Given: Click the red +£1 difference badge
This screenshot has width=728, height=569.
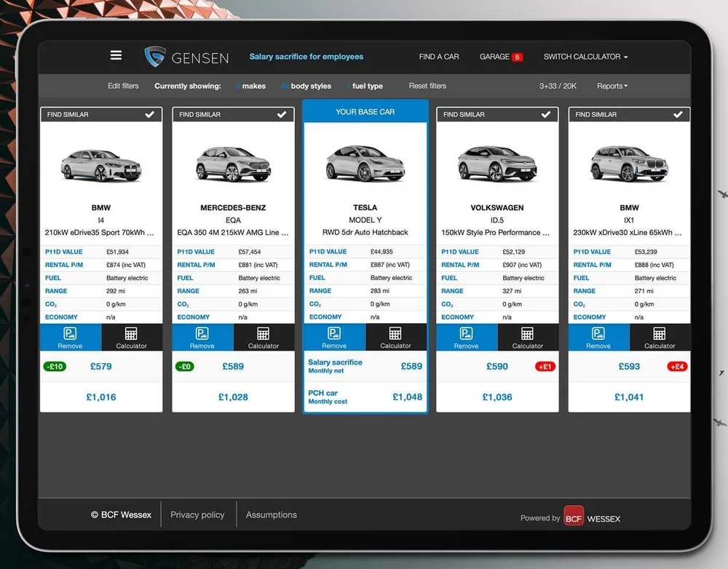Looking at the screenshot, I should pos(545,367).
